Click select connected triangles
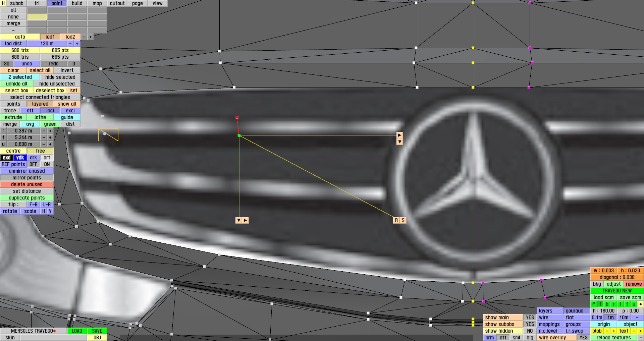 40,97
